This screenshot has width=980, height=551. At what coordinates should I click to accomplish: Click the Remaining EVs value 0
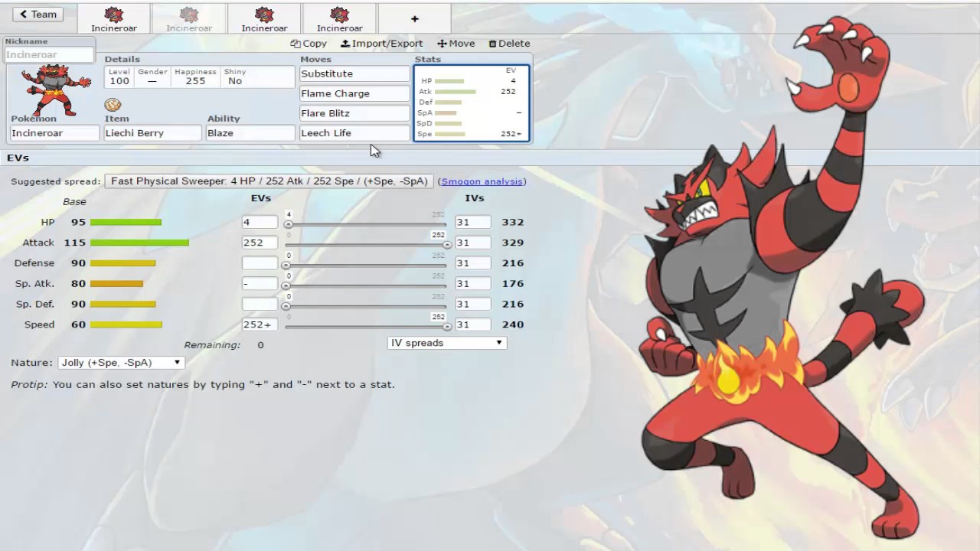point(260,345)
